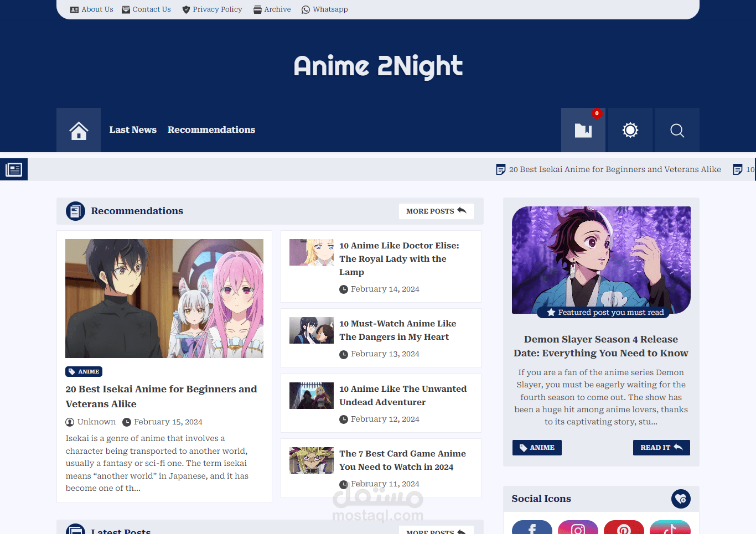The width and height of the screenshot is (756, 534).
Task: Open the search magnifier icon
Action: [x=677, y=130]
